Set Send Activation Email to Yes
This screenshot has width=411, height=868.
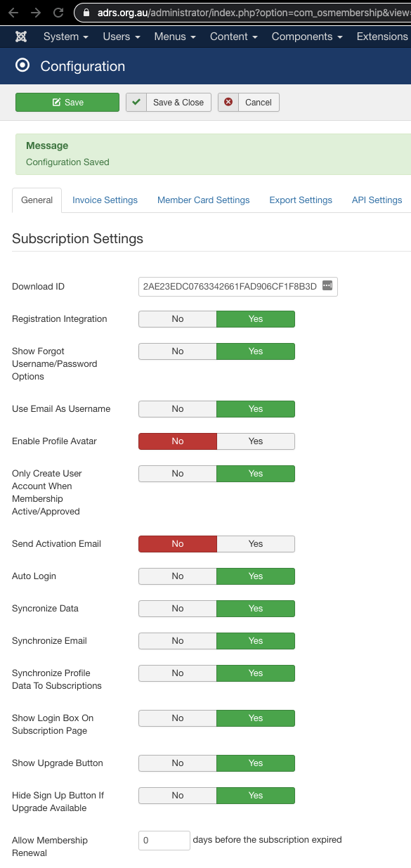click(x=256, y=544)
